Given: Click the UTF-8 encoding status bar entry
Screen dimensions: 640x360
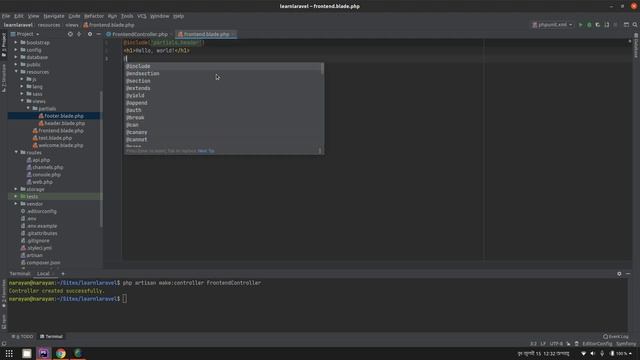Looking at the screenshot, I should point(556,344).
